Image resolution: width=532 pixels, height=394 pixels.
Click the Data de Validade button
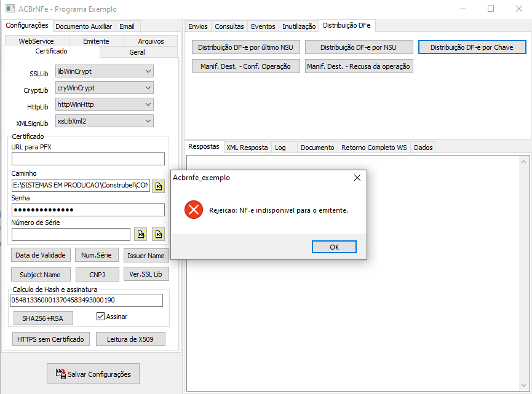pos(41,255)
